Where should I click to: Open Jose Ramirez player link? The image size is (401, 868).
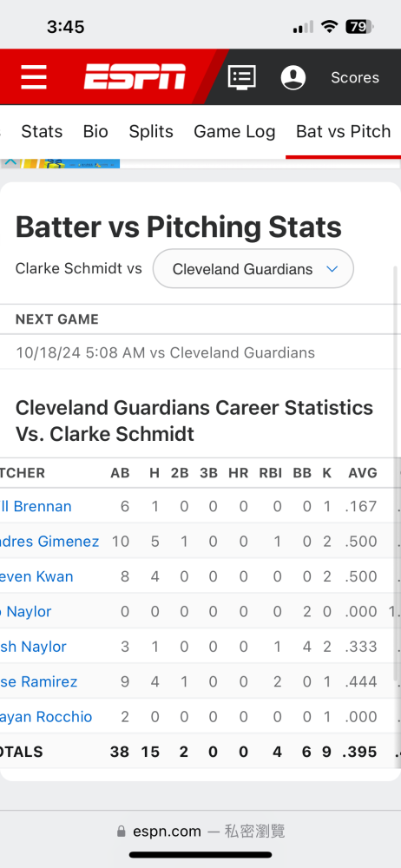coord(39,681)
